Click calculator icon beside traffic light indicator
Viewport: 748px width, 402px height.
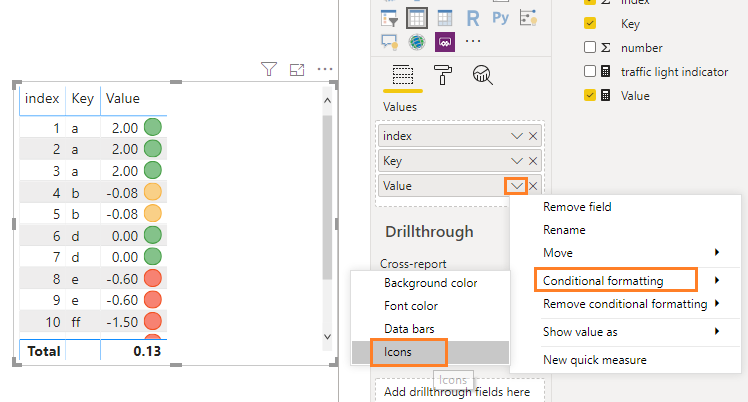click(x=605, y=72)
